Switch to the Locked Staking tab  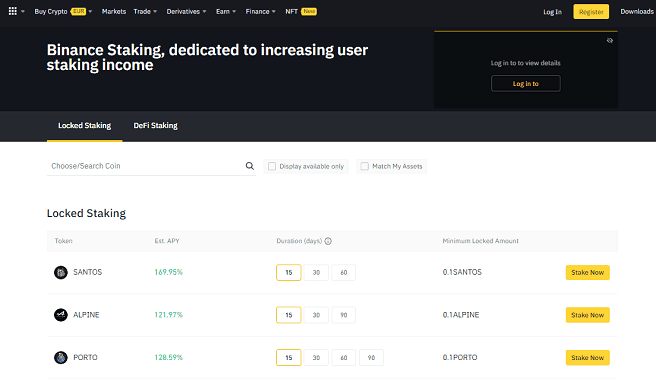pyautogui.click(x=85, y=126)
